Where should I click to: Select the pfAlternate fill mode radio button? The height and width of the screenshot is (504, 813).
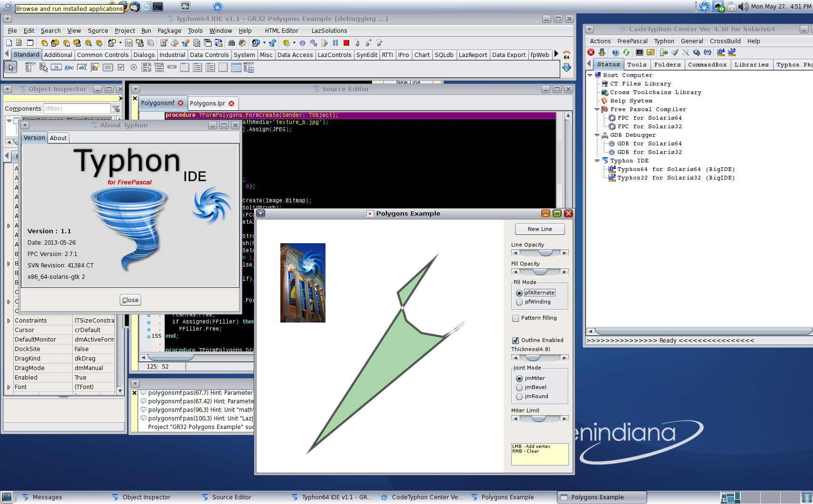tap(519, 293)
